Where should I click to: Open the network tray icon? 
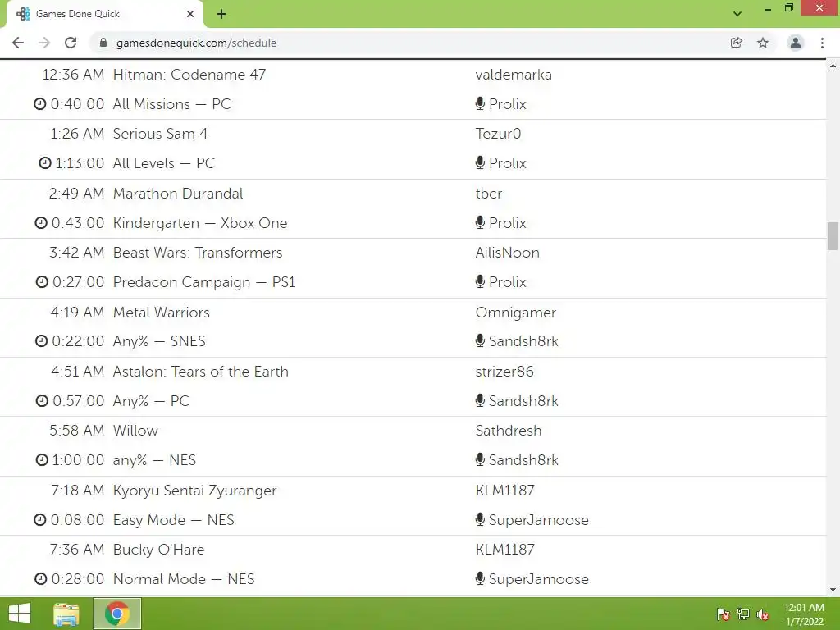click(x=743, y=614)
